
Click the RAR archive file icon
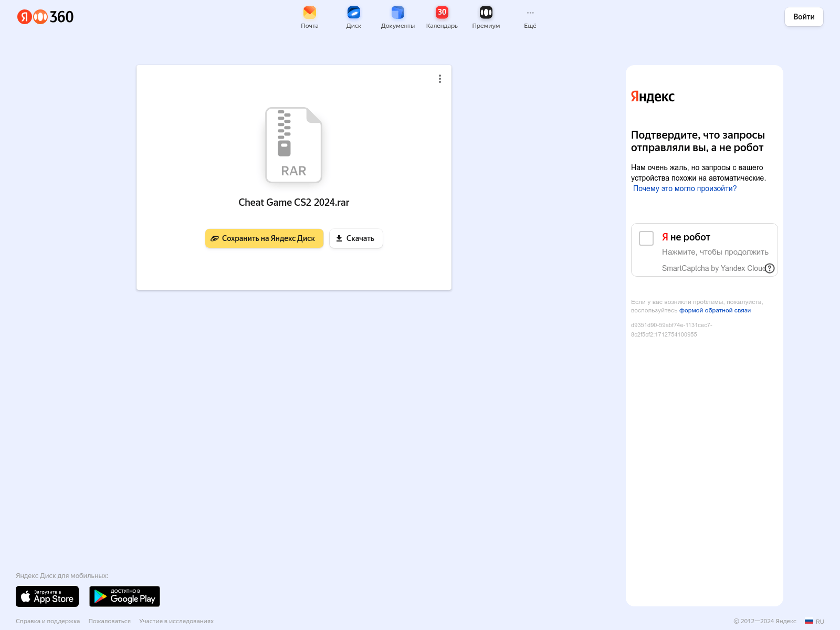point(293,145)
